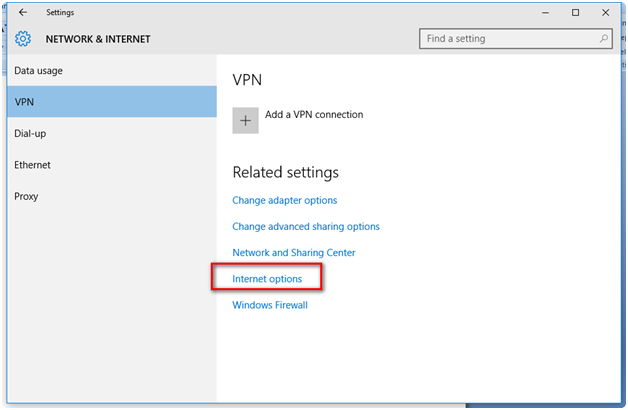This screenshot has width=628, height=410.
Task: Open the Data usage section
Action: (x=39, y=71)
